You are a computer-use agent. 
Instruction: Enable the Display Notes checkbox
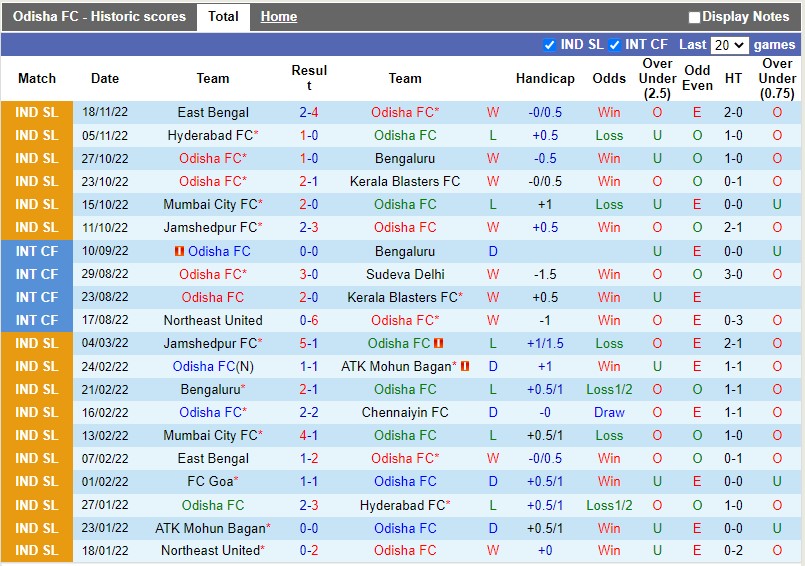click(694, 17)
